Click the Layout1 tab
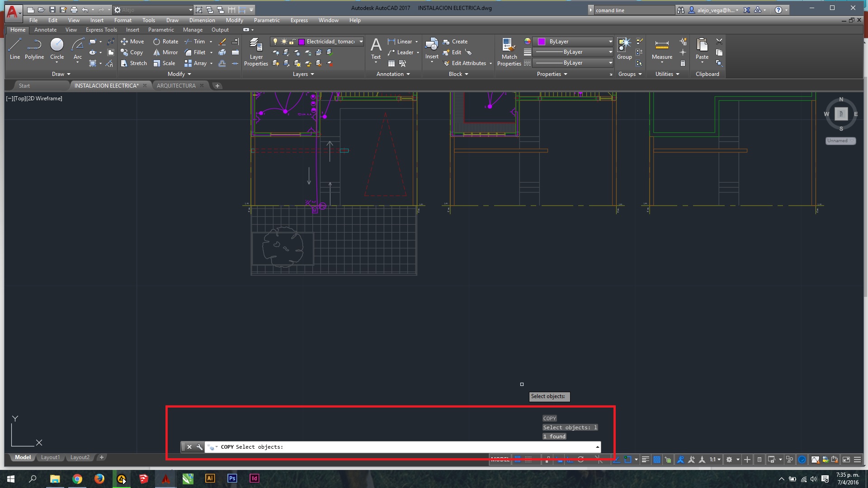Image resolution: width=868 pixels, height=488 pixels. click(50, 457)
